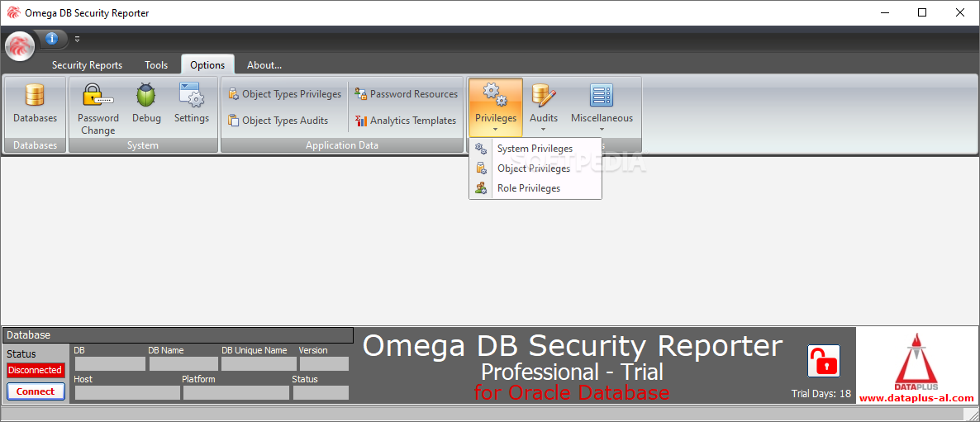Click the red Disconnected status label

36,370
